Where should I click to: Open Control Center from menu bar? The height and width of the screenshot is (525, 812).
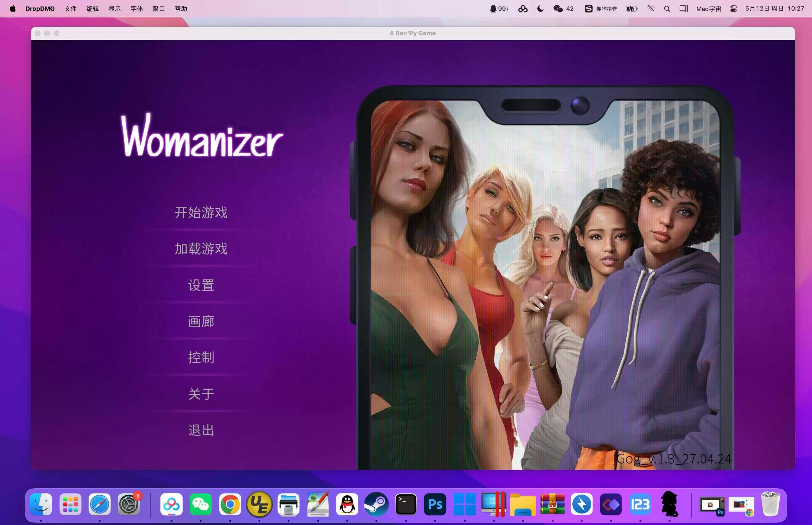pos(733,8)
